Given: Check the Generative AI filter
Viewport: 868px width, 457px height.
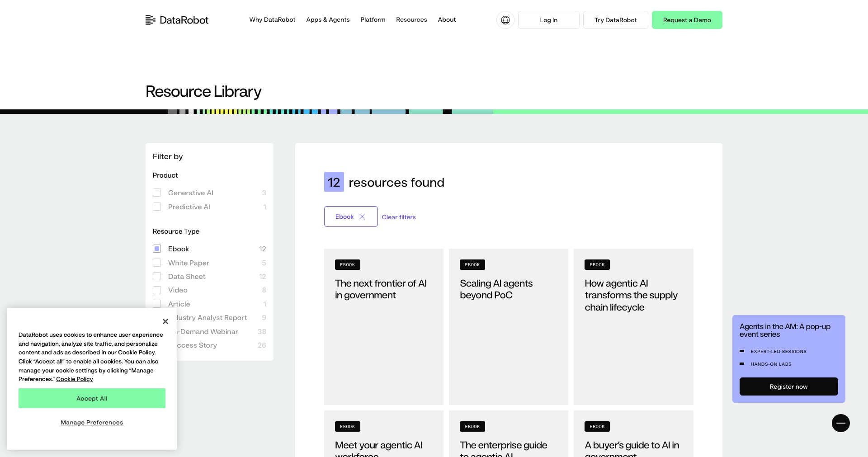Looking at the screenshot, I should (157, 193).
